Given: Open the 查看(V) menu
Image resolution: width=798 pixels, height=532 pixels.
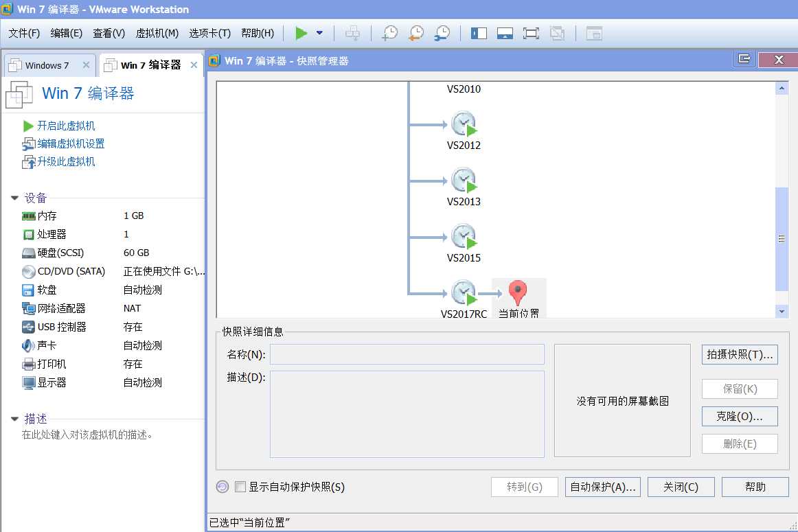Looking at the screenshot, I should coord(109,34).
